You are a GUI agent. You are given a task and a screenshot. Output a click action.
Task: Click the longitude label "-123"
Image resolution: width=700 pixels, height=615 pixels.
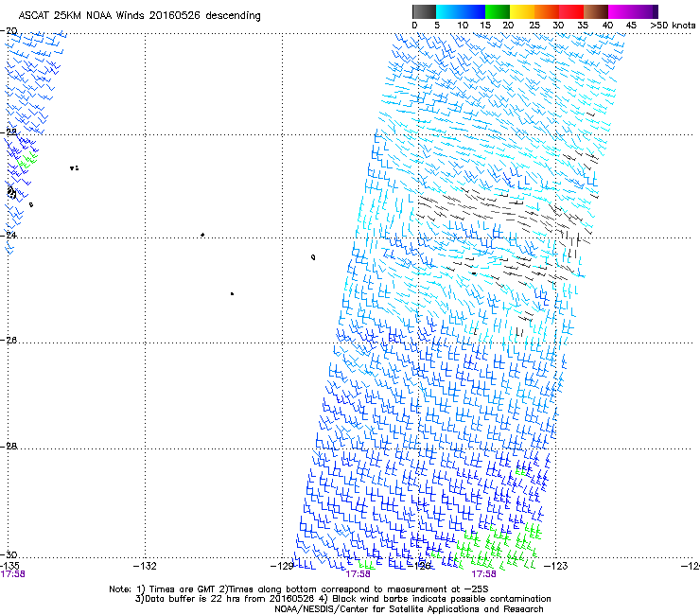(556, 566)
